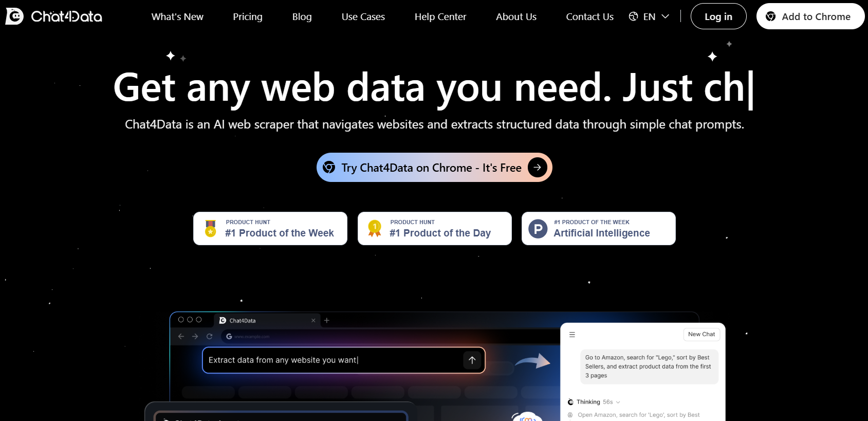Open #1 Product of the Week badge
Viewport: 868px width, 421px height.
pos(270,228)
